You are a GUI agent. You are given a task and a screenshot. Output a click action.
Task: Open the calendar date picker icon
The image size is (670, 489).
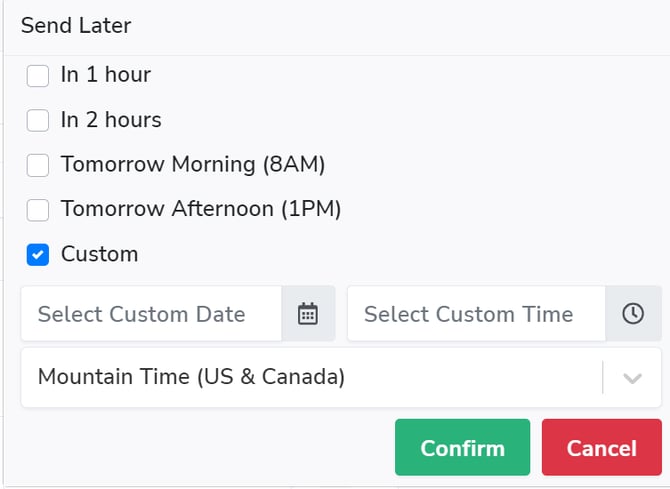click(x=308, y=314)
